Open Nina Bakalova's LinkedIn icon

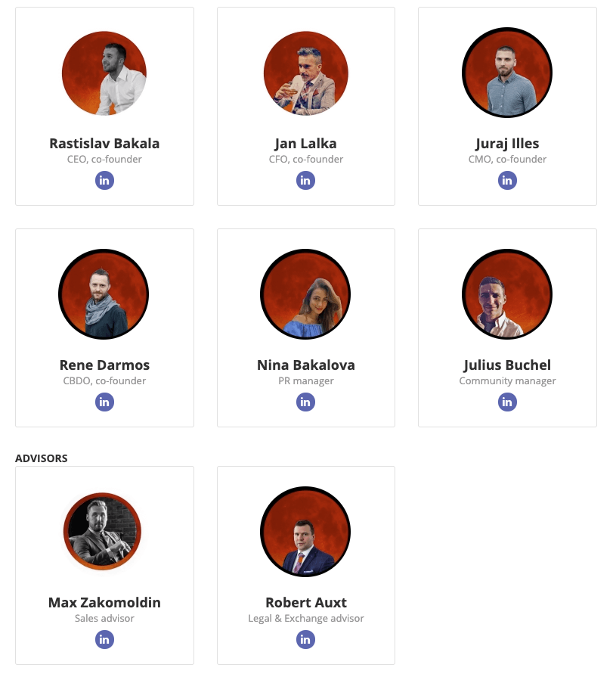pos(305,402)
